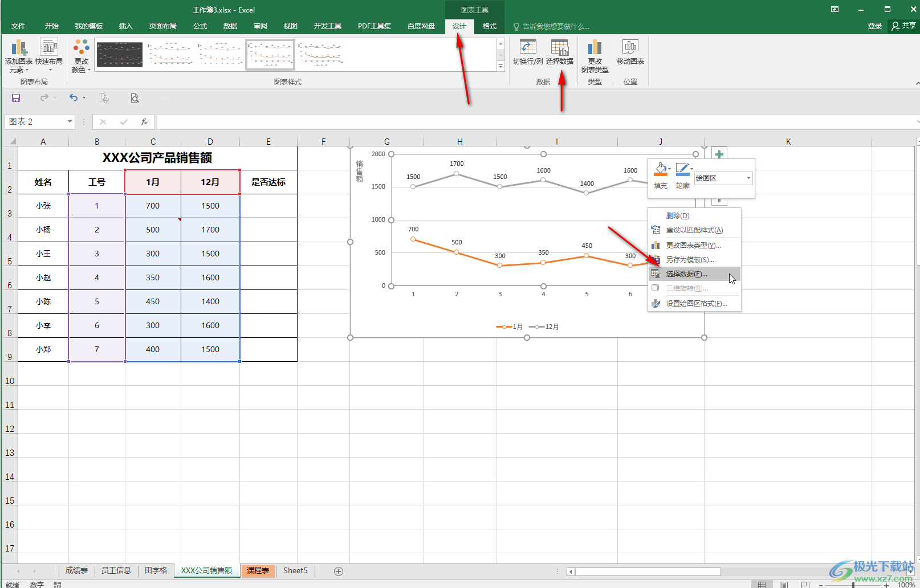Viewport: 920px width, 588px height.
Task: Choose Format Plot Area (设置绘图区格式) in context menu
Action: [694, 304]
